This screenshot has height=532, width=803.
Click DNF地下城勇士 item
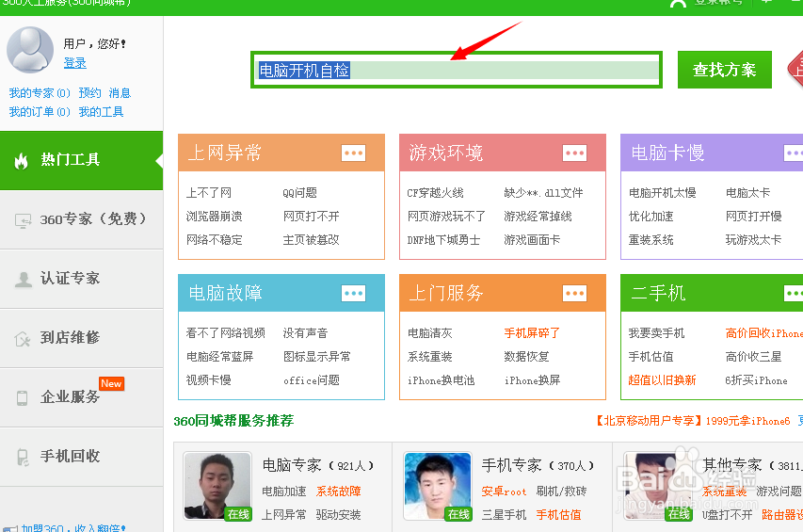click(443, 240)
